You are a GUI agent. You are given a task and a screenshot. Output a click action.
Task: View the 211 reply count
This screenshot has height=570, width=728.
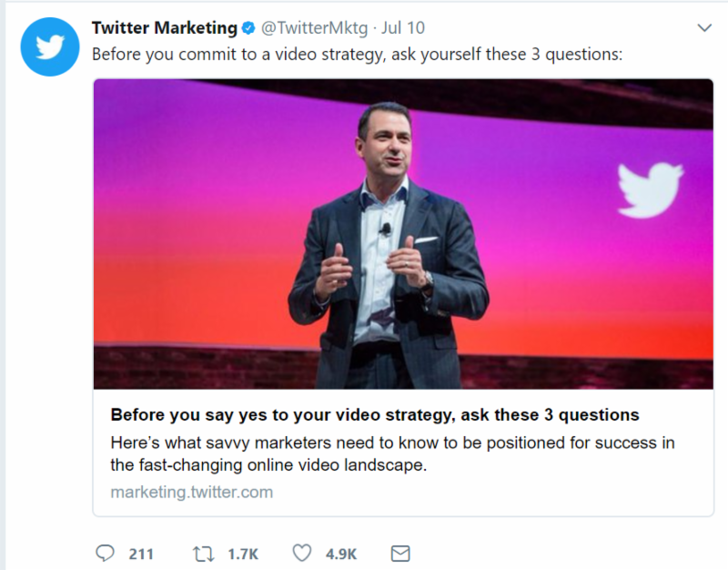141,554
